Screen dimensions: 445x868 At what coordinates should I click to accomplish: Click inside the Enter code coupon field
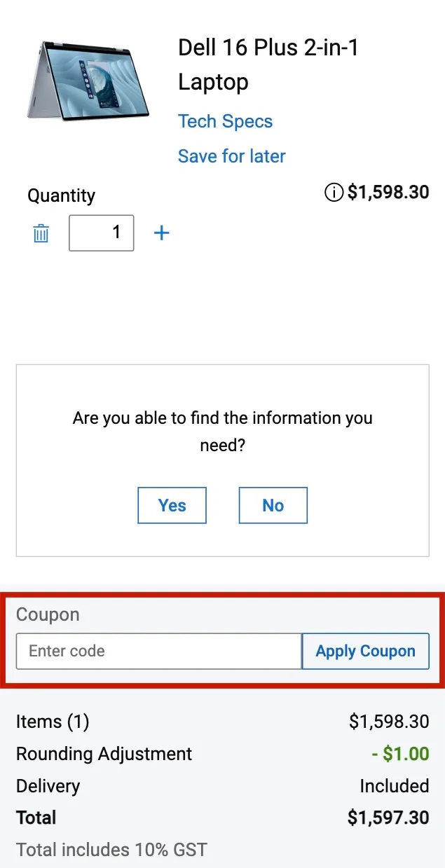[x=158, y=651]
